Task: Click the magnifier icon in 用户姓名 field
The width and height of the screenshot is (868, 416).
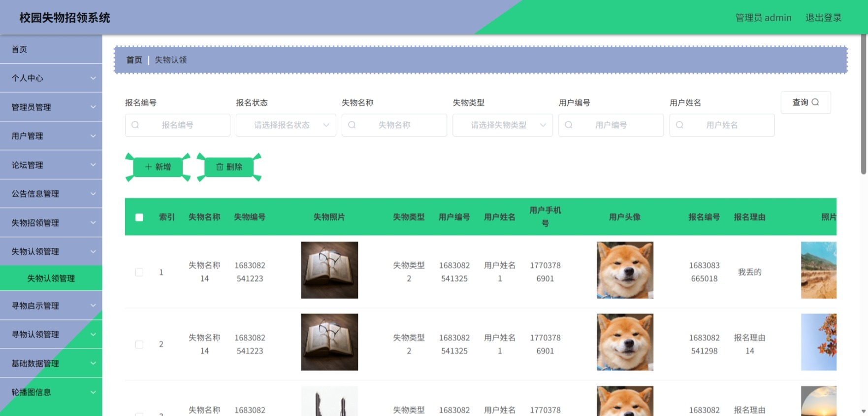Action: pos(679,125)
